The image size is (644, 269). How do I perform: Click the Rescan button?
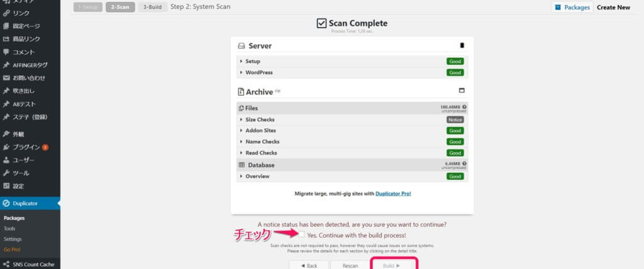click(x=350, y=265)
